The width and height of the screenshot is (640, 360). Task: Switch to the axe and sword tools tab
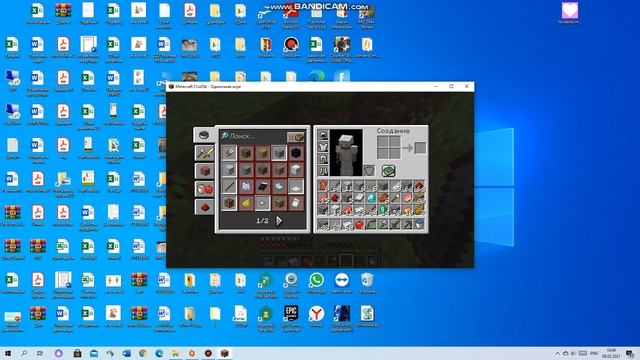pyautogui.click(x=204, y=153)
